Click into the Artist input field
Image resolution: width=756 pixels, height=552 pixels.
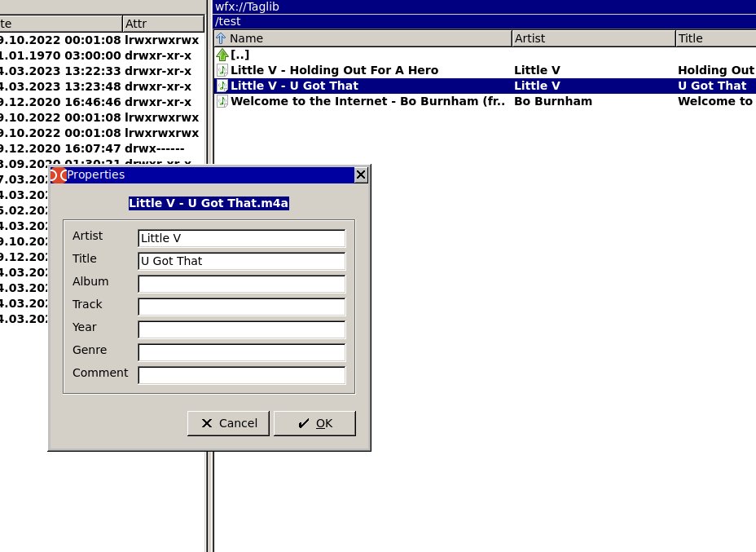pos(242,238)
